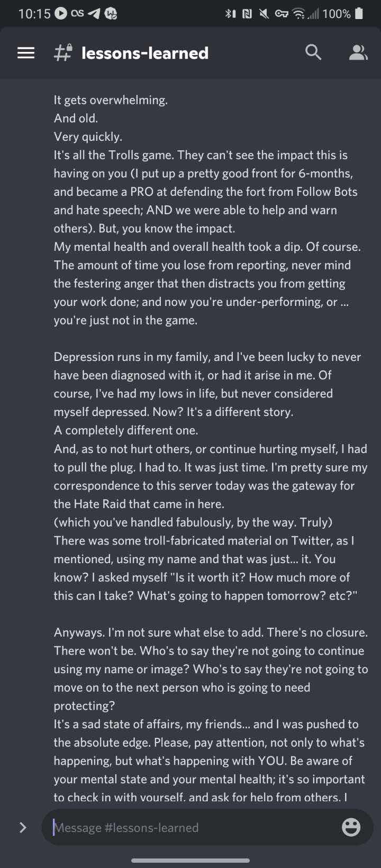The width and height of the screenshot is (381, 868).
Task: Tap the lessons-learned channel title
Action: point(145,53)
